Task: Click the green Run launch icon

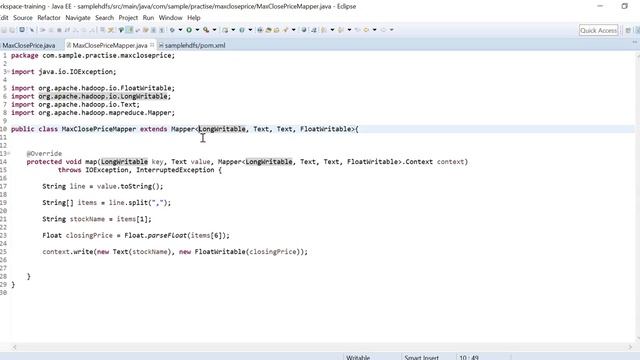Action: click(189, 30)
